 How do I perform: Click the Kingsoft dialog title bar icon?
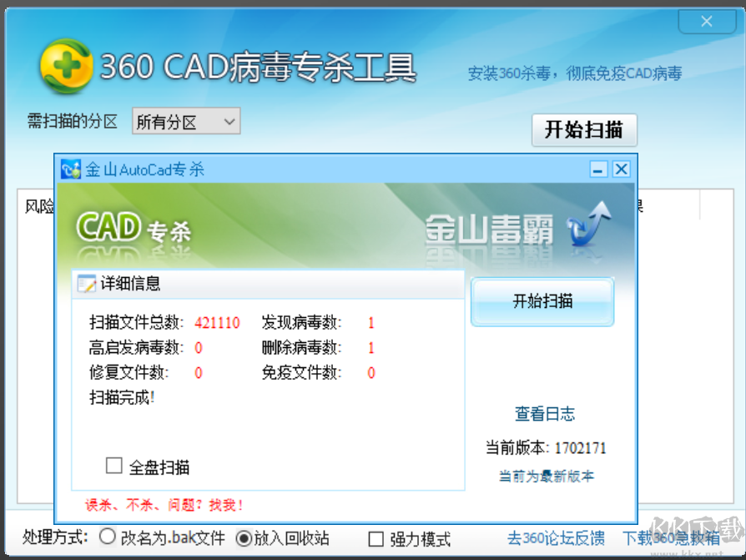click(x=69, y=169)
